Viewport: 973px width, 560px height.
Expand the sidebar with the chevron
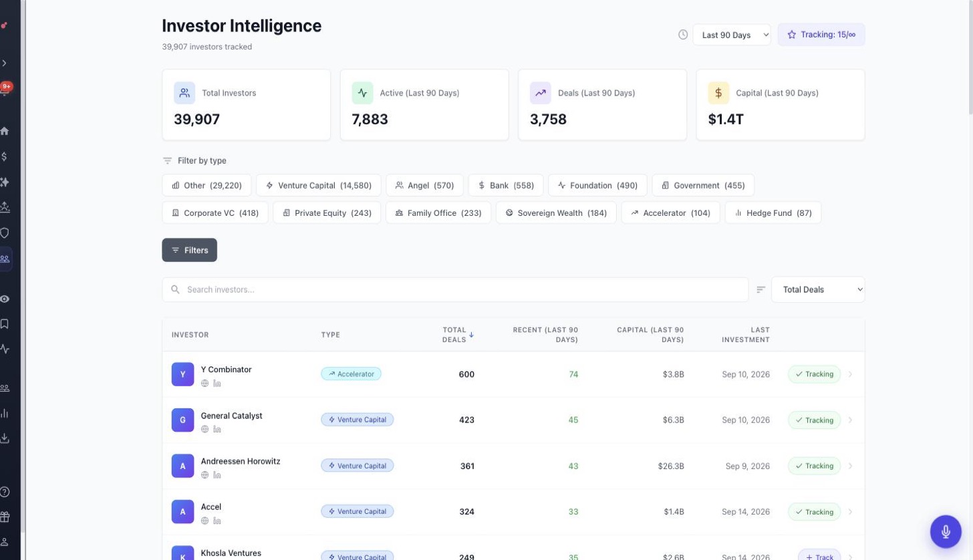(5, 63)
